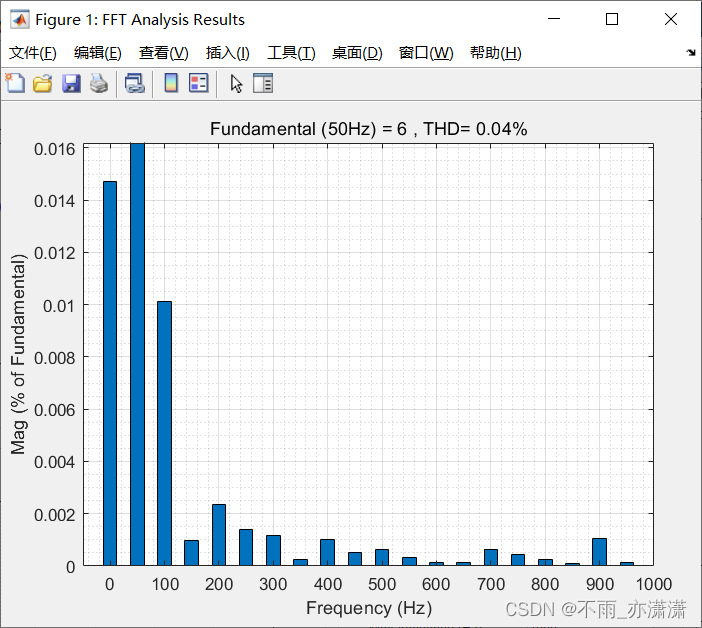Select the bar at 900 Hz

[599, 552]
